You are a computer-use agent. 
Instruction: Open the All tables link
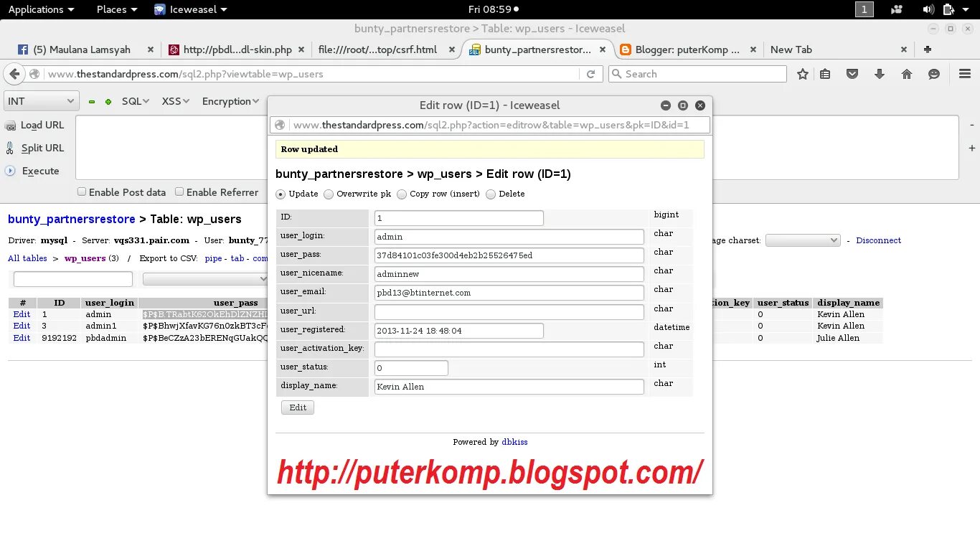[27, 258]
